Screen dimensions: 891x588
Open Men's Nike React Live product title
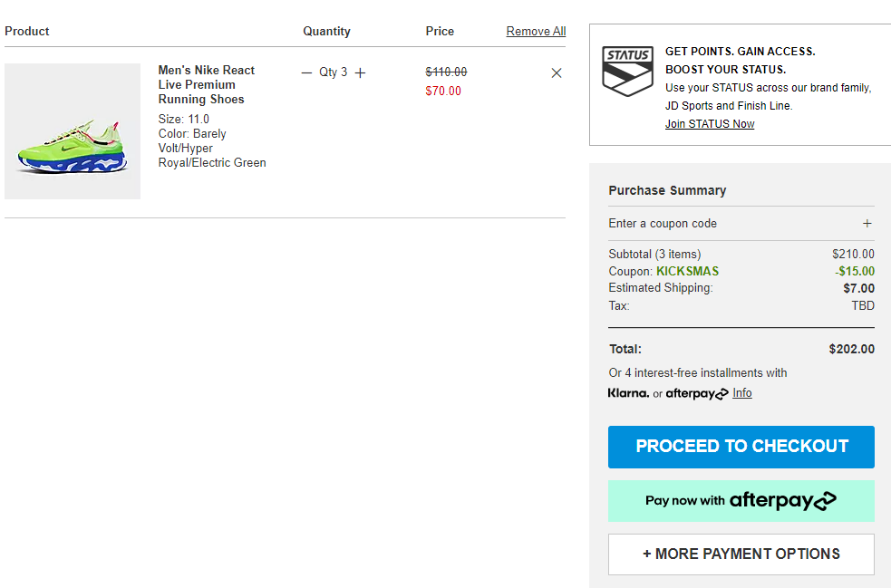207,84
